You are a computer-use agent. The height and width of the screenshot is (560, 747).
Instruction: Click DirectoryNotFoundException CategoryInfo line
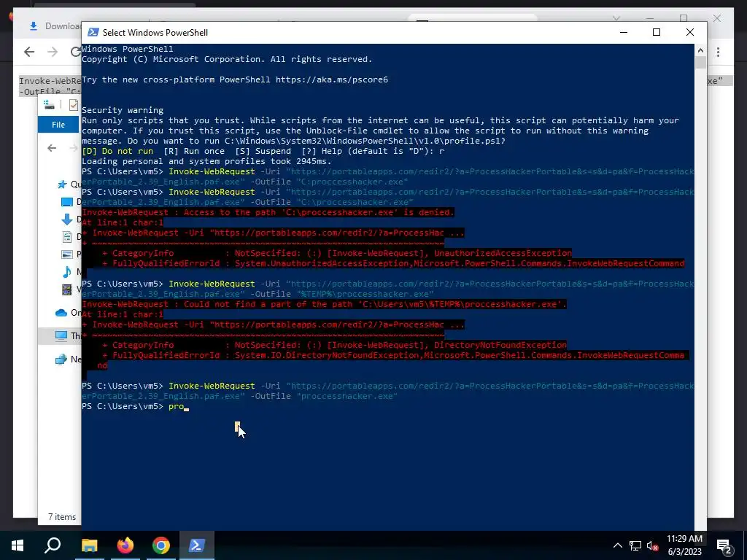334,345
